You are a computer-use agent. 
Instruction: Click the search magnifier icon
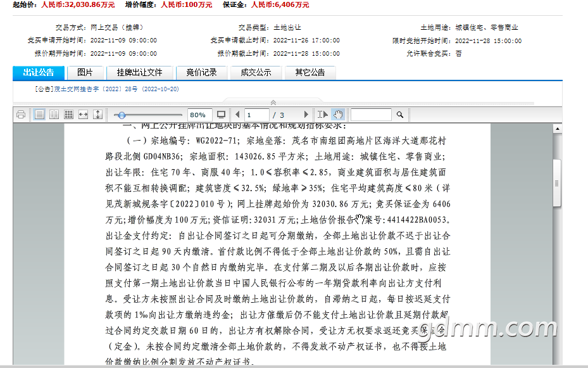[400, 115]
